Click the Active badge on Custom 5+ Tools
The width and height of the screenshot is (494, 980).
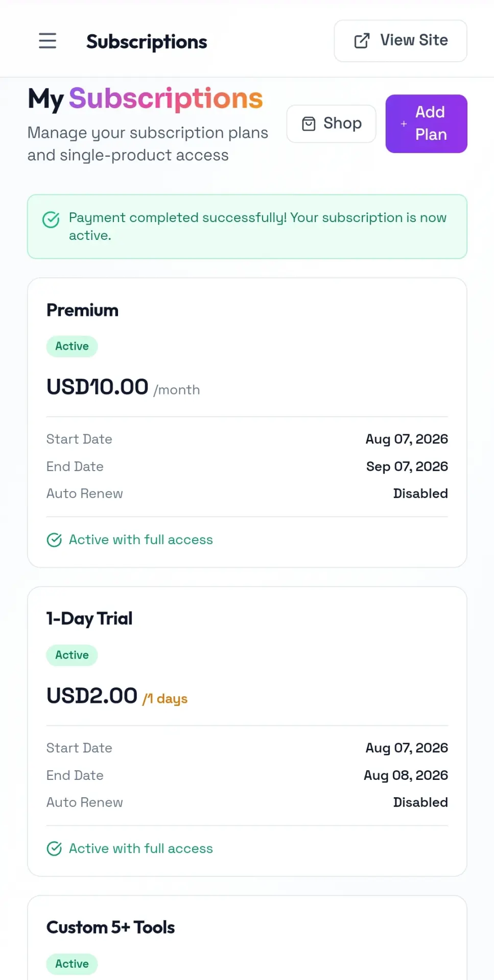[72, 964]
